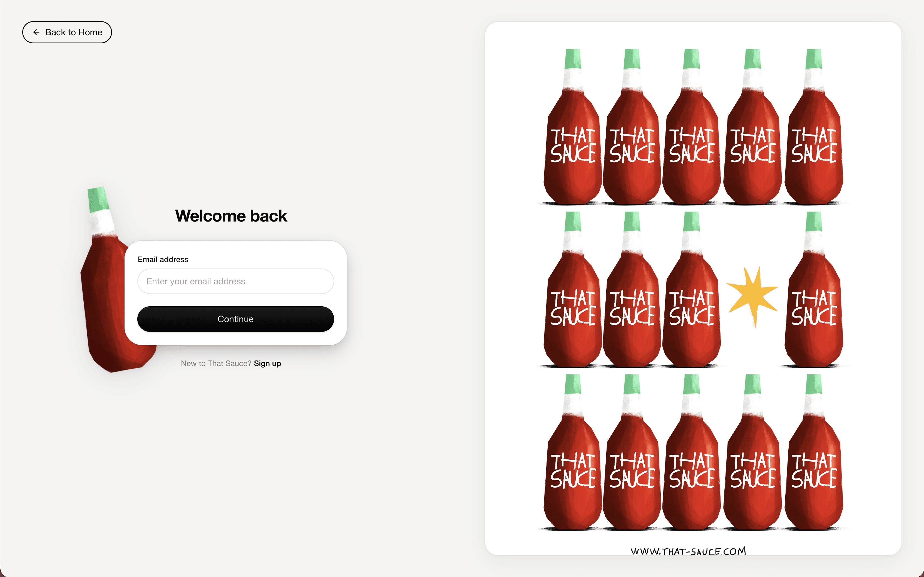Click the bottom-right That Sauce bottle in the poster

[x=814, y=452]
